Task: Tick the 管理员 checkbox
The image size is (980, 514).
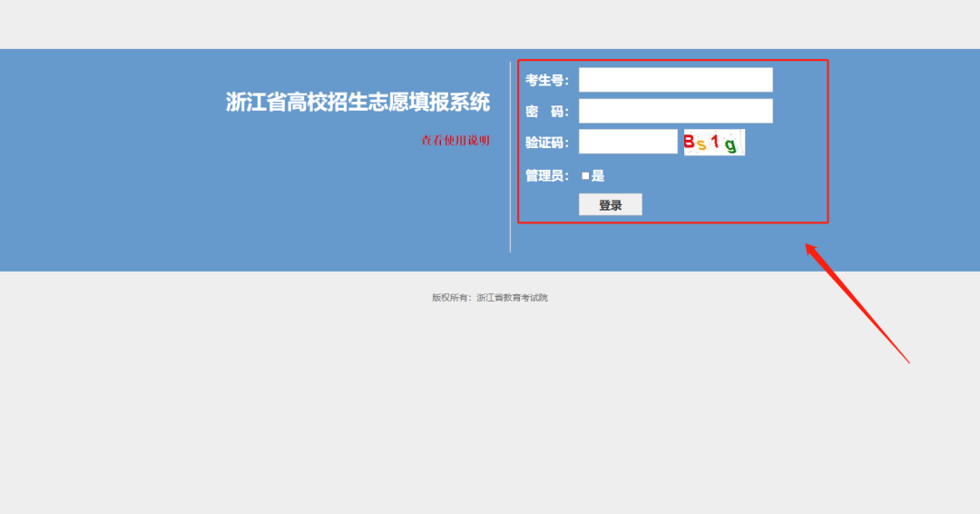Action: (x=585, y=176)
